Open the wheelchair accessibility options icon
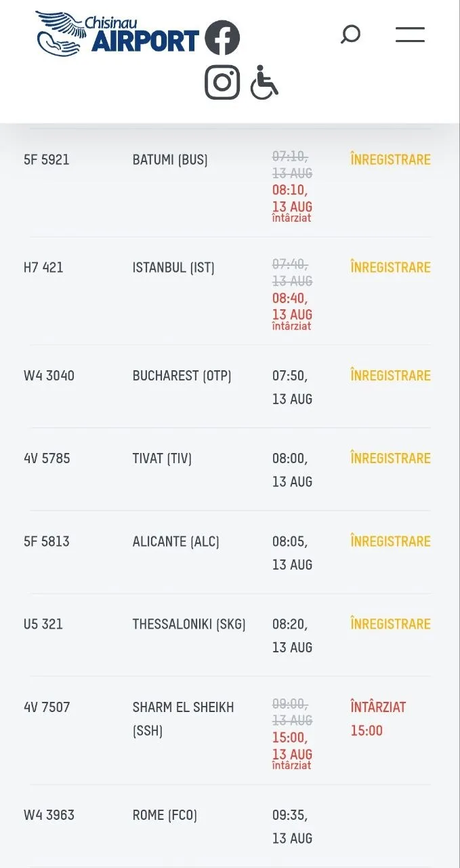460x868 pixels. 264,82
